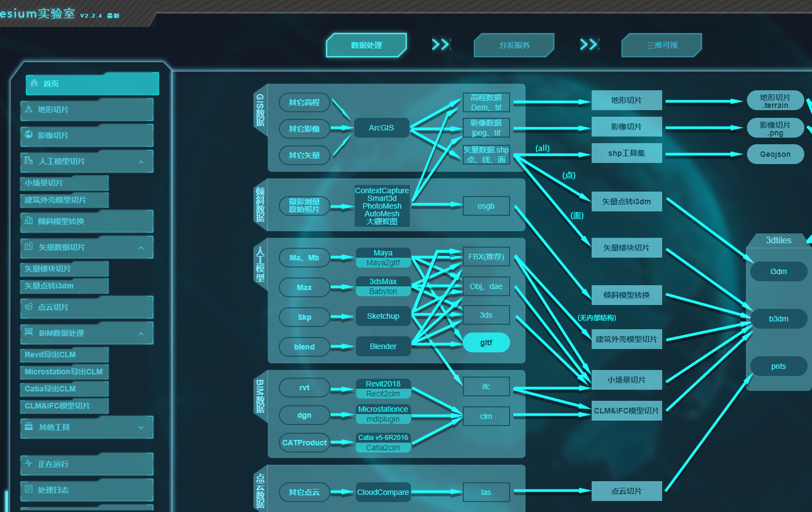Open 矢量点转i3dm in the sidebar
The width and height of the screenshot is (812, 512).
[x=64, y=286]
